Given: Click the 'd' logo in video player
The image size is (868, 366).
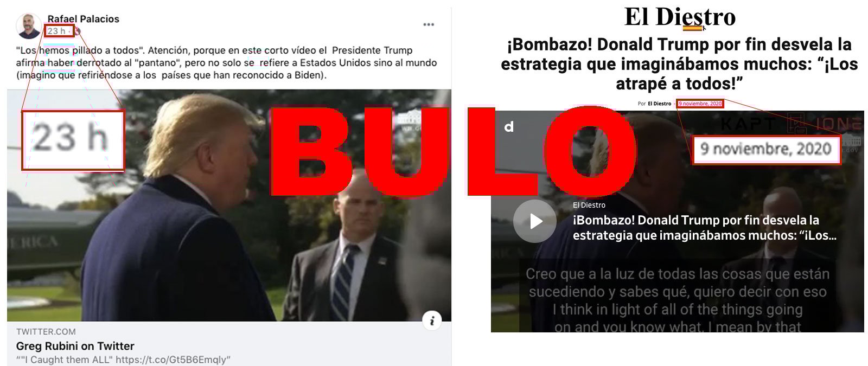Looking at the screenshot, I should pyautogui.click(x=509, y=127).
